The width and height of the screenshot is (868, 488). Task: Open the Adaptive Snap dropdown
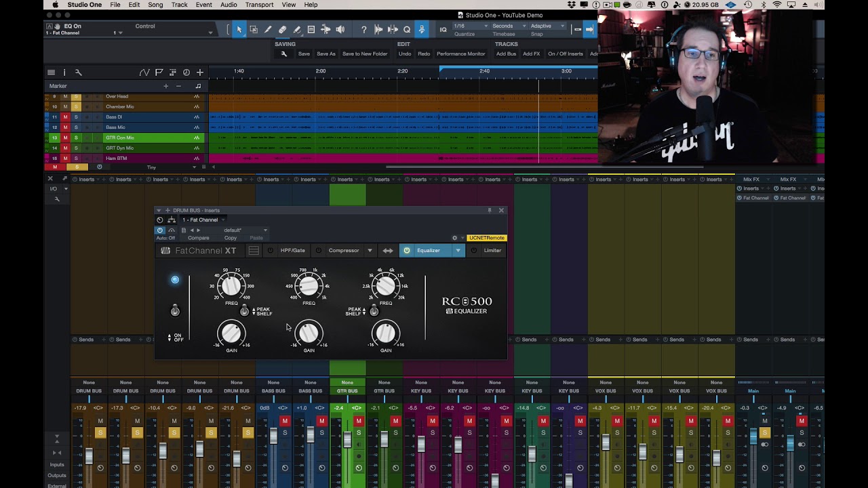pyautogui.click(x=548, y=26)
